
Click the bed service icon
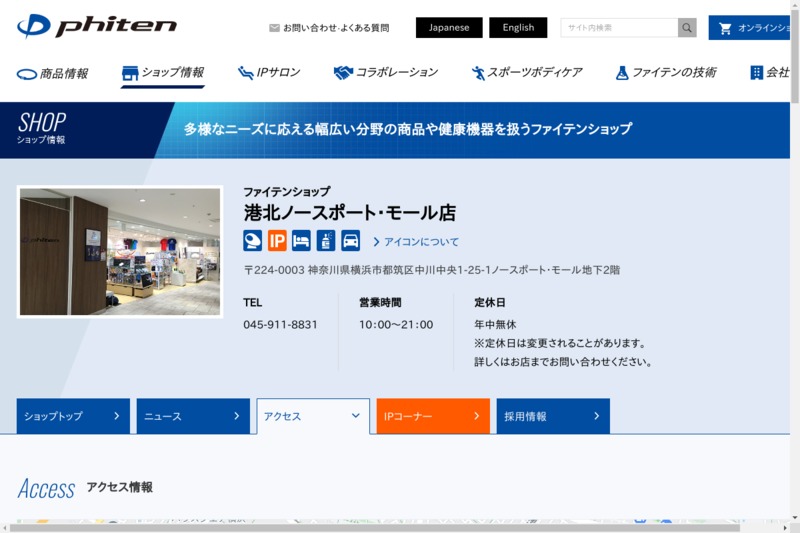coord(301,241)
